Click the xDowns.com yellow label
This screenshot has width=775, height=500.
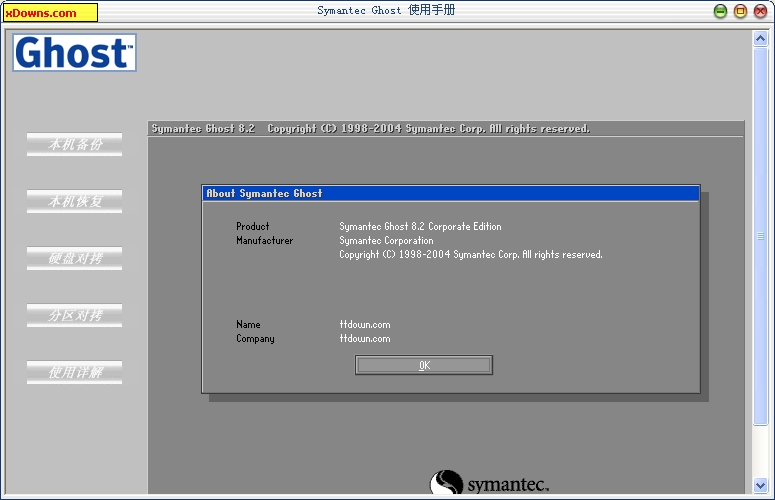(50, 13)
